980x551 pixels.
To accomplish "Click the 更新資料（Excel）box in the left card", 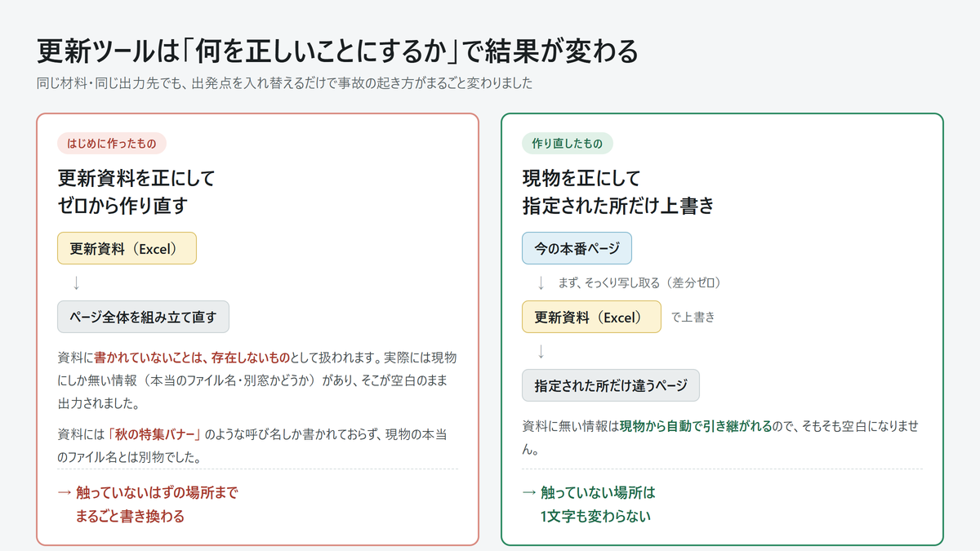I will point(127,249).
